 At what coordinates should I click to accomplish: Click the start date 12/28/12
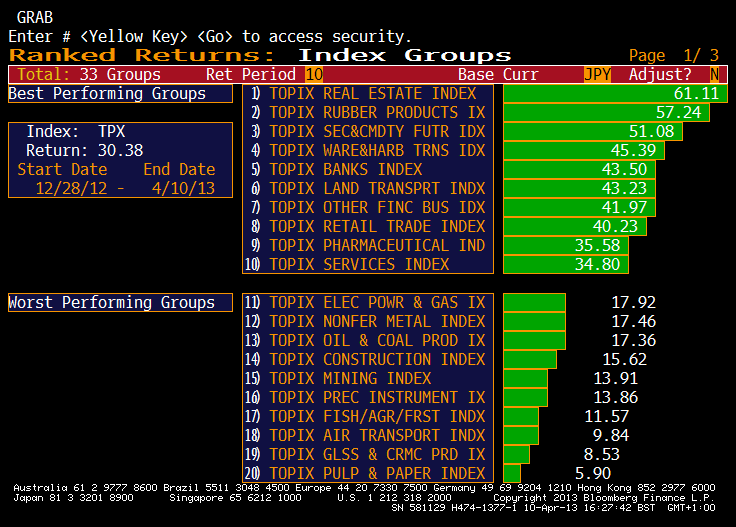point(71,189)
